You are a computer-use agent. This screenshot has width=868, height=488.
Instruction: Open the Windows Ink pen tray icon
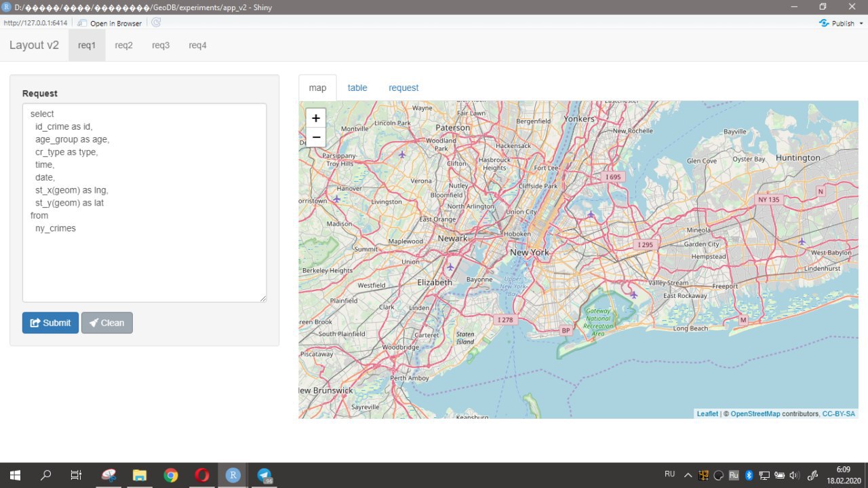click(813, 475)
